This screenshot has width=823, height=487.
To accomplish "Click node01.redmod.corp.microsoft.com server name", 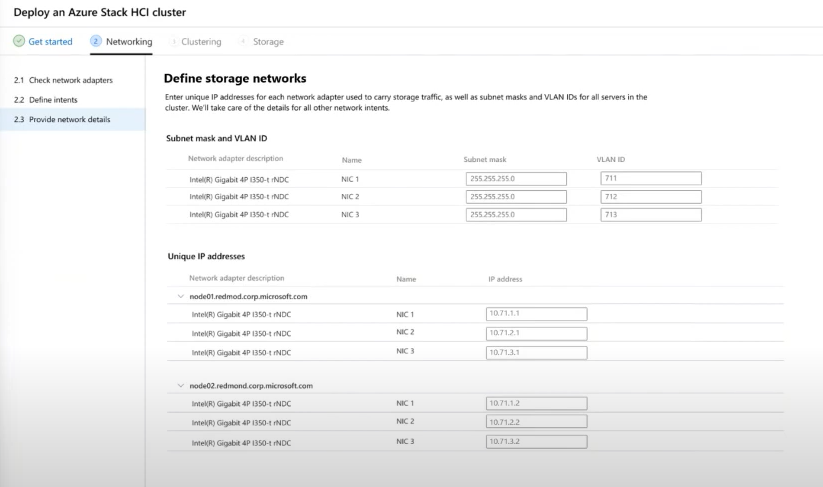I will (x=248, y=297).
